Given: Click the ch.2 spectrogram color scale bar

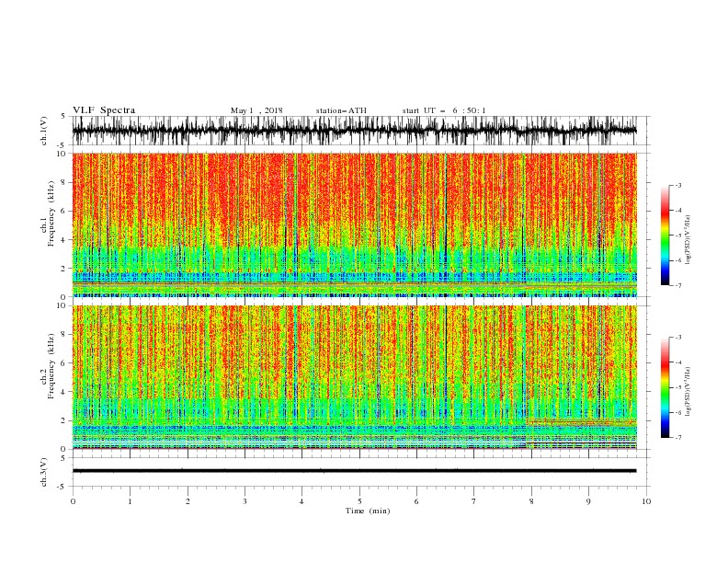Looking at the screenshot, I should pyautogui.click(x=665, y=387).
